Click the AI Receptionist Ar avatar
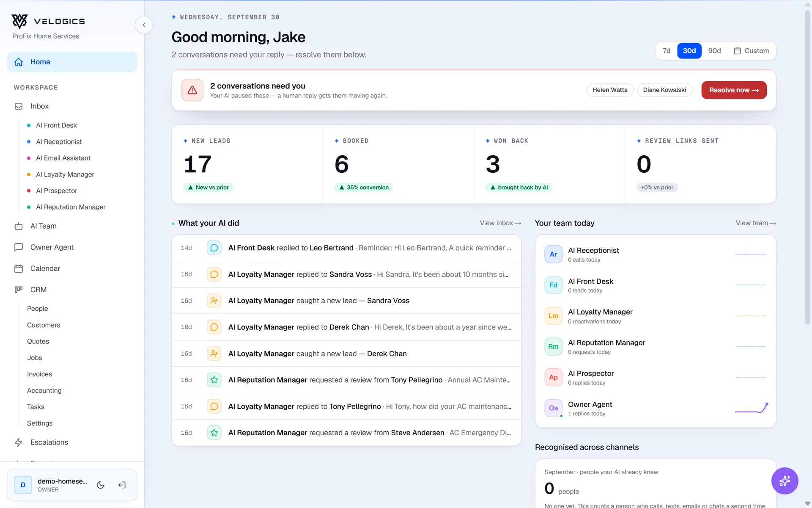The width and height of the screenshot is (812, 508). [x=553, y=254]
